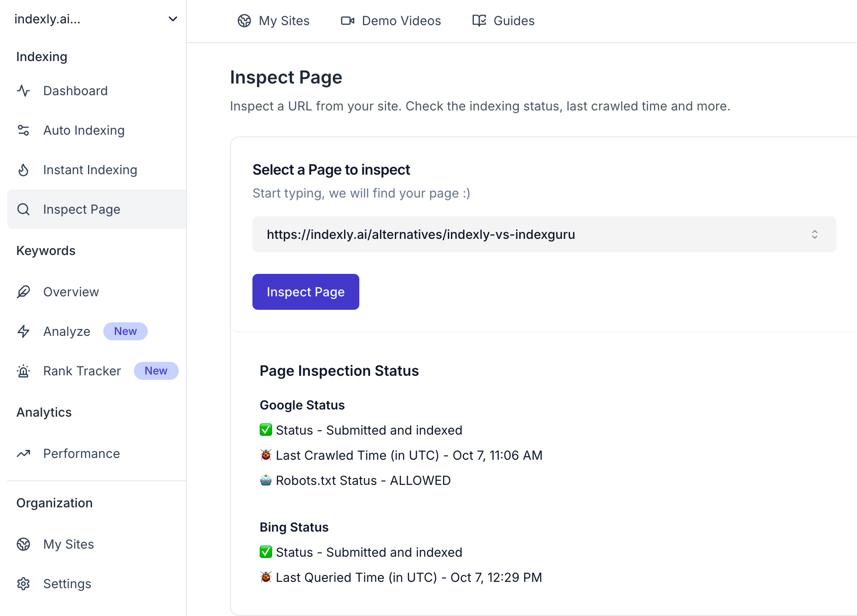Click the Analyze lightning bolt icon

(23, 331)
